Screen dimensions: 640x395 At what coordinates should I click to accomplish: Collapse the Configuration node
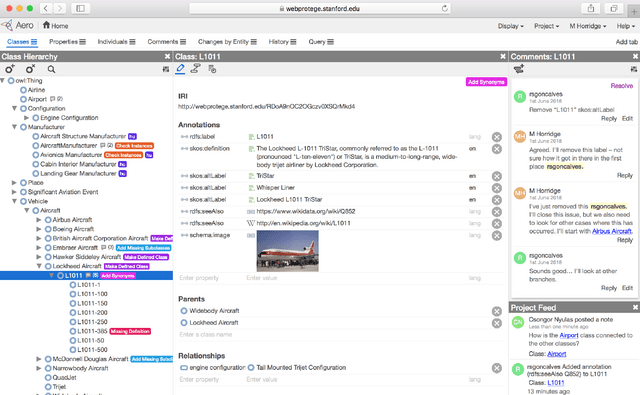[x=14, y=109]
